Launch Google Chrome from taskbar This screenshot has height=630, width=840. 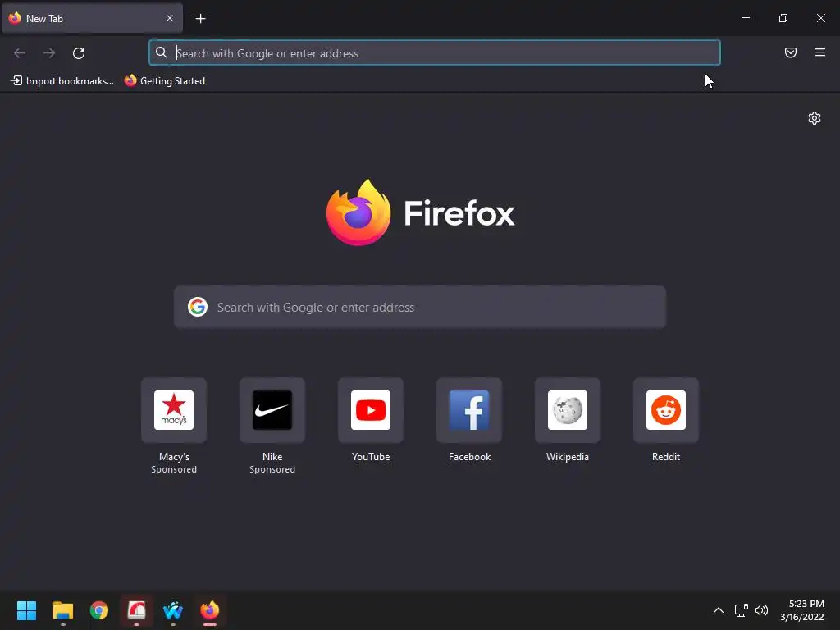(99, 610)
